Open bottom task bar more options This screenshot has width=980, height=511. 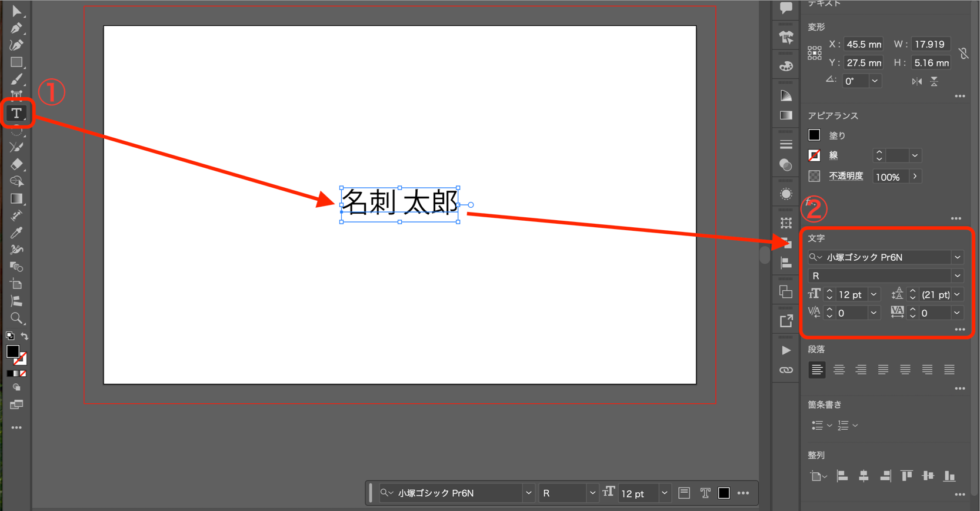(744, 493)
